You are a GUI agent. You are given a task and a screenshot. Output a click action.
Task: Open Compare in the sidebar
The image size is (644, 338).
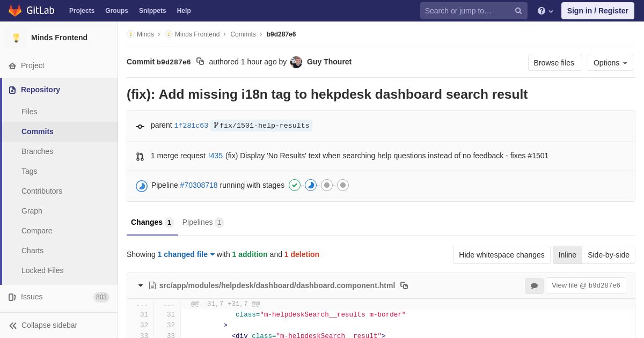click(59, 231)
